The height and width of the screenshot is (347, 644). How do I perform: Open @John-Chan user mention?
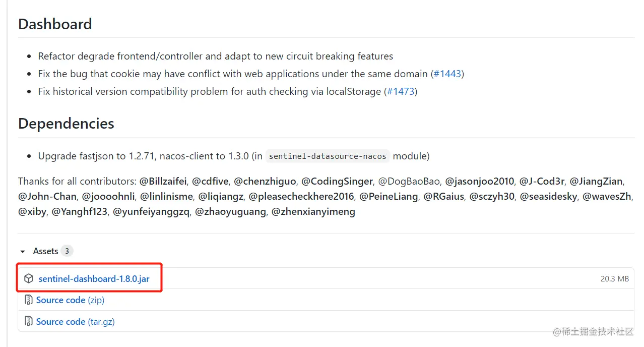point(47,196)
